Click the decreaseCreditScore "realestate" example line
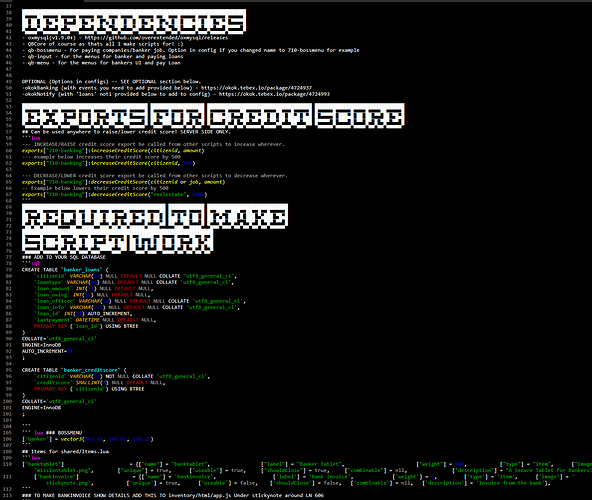The height and width of the screenshot is (500, 592). 114,194
